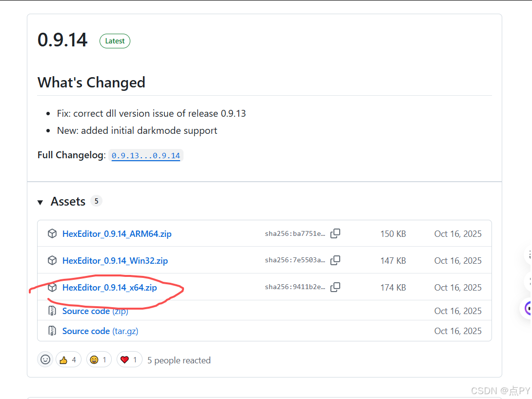Open the 0.9.14 release title

point(62,40)
